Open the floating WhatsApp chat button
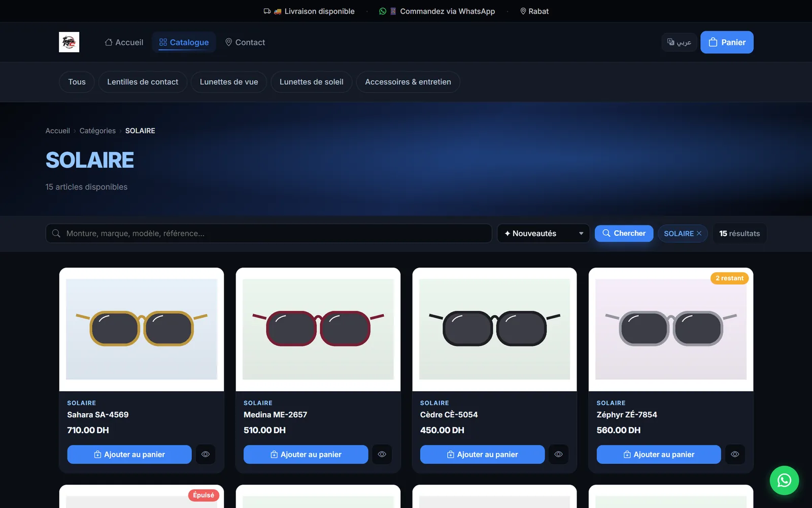Screen dimensions: 812x508 [784, 480]
